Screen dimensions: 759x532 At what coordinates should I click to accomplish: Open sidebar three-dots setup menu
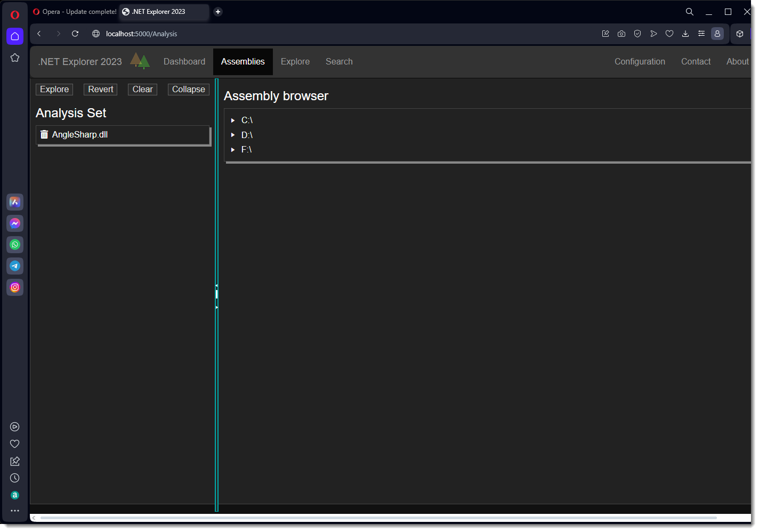coord(15,511)
